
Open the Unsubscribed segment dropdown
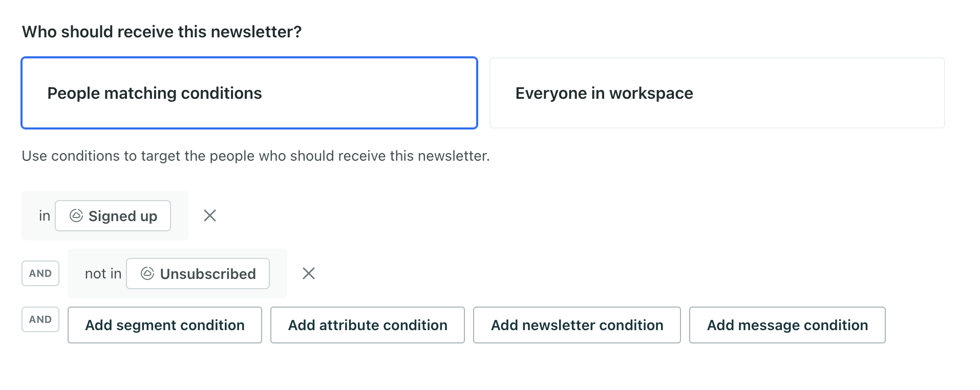coord(207,274)
